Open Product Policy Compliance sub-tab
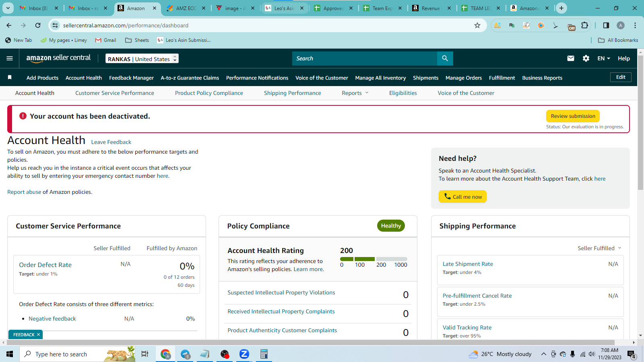644x362 pixels. [x=209, y=93]
